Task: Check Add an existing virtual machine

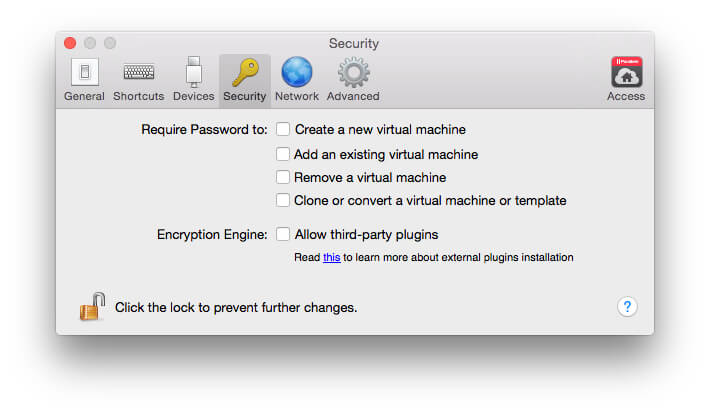Action: (x=283, y=154)
